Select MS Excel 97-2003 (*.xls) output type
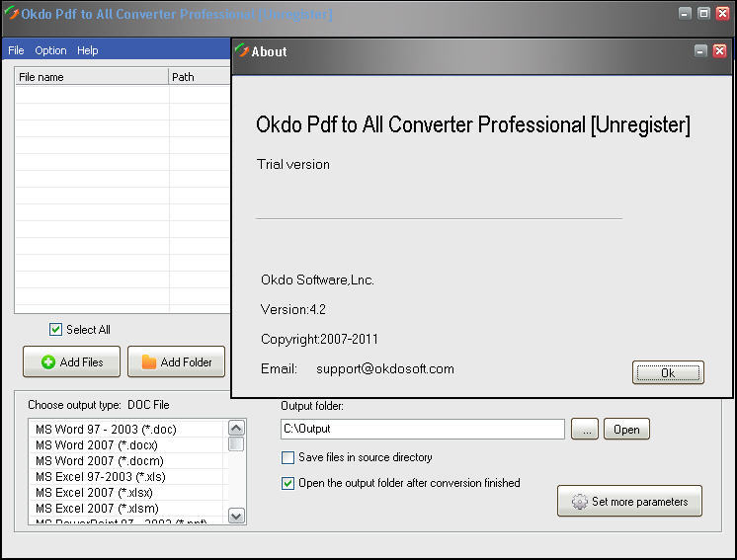This screenshot has width=737, height=560. point(128,477)
